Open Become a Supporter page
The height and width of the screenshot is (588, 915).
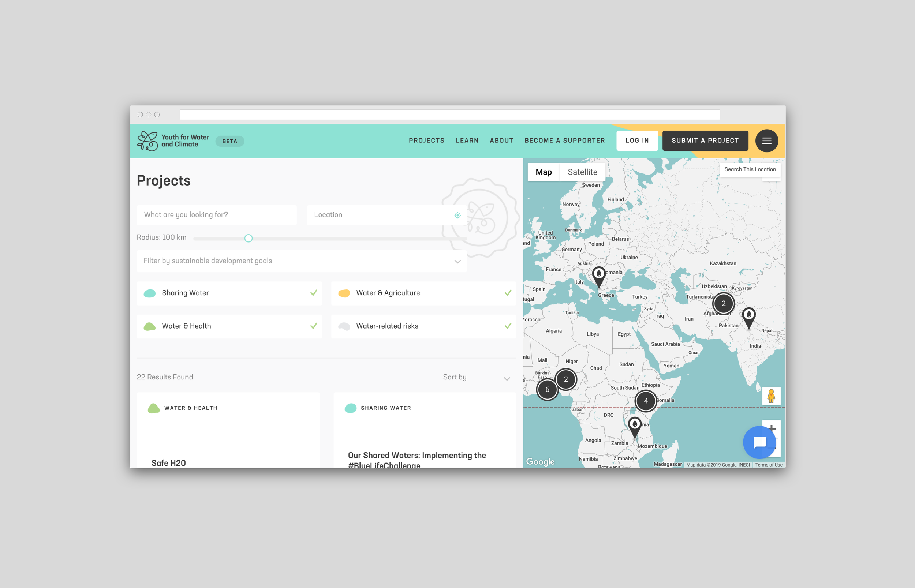point(564,141)
